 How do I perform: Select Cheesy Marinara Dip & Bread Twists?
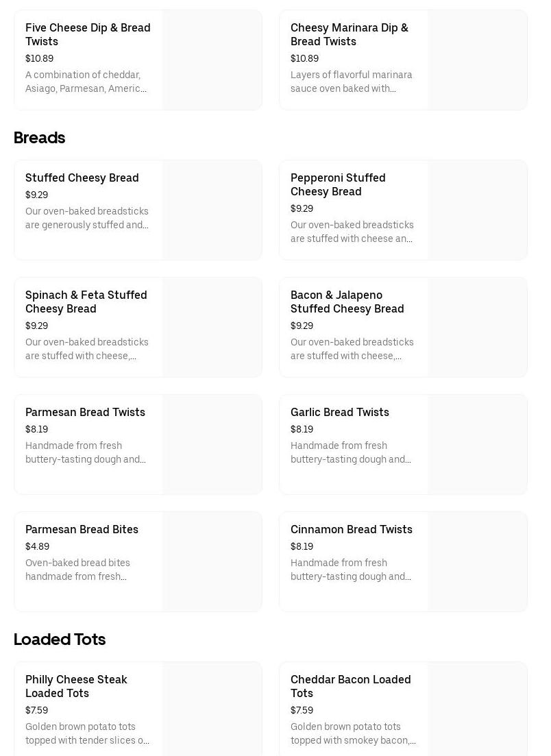tap(349, 34)
